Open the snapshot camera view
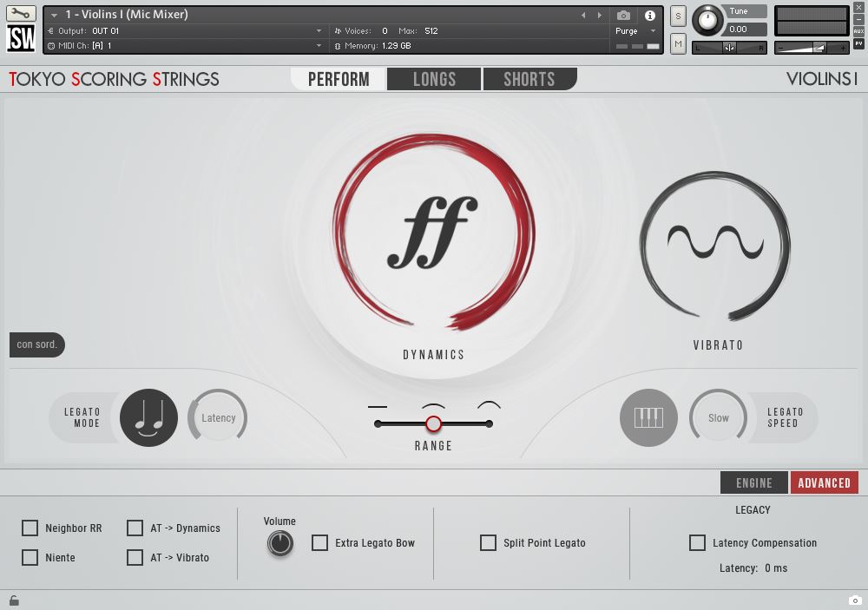The height and width of the screenshot is (610, 868). point(623,15)
